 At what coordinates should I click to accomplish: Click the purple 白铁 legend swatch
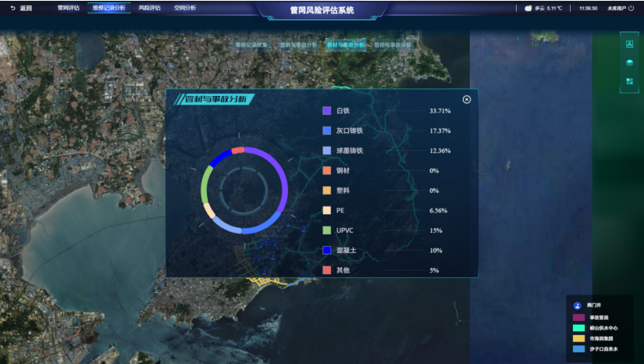(327, 110)
